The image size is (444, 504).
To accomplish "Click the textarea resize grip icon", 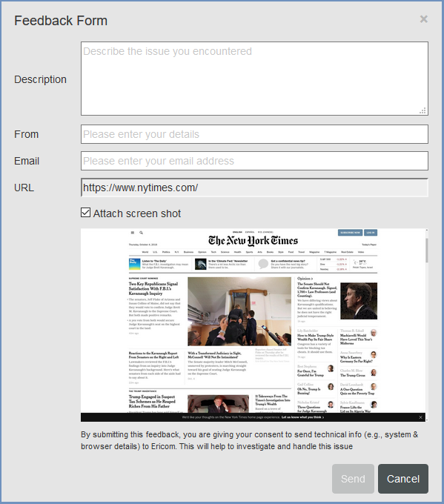I will pyautogui.click(x=423, y=110).
